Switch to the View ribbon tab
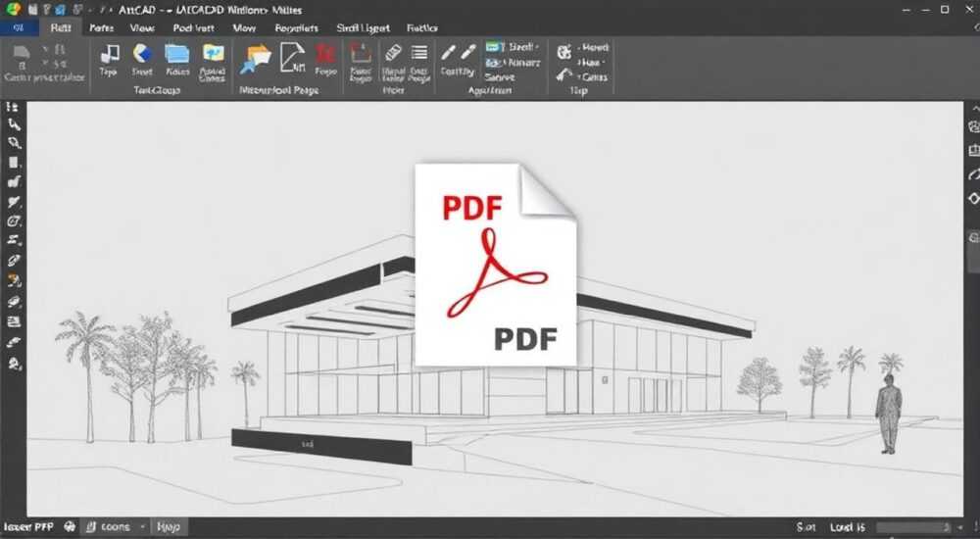The width and height of the screenshot is (980, 539). click(142, 28)
